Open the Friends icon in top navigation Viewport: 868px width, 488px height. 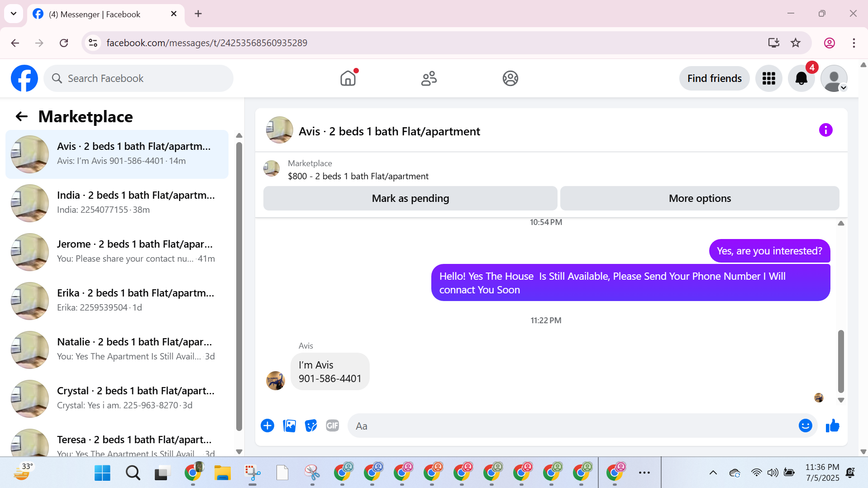pyautogui.click(x=429, y=78)
